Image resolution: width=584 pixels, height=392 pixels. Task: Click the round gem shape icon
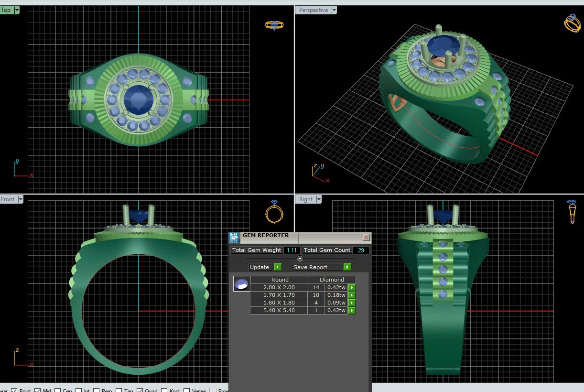click(241, 284)
